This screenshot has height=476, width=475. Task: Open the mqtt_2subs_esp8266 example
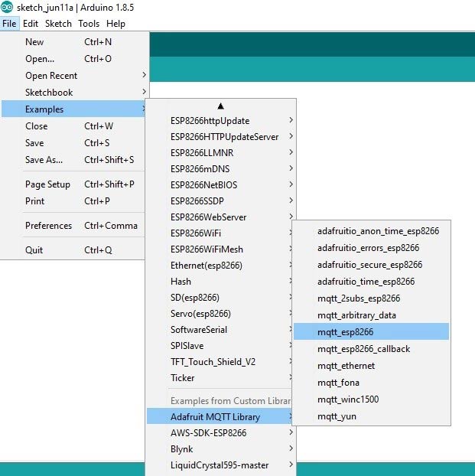[371, 298]
